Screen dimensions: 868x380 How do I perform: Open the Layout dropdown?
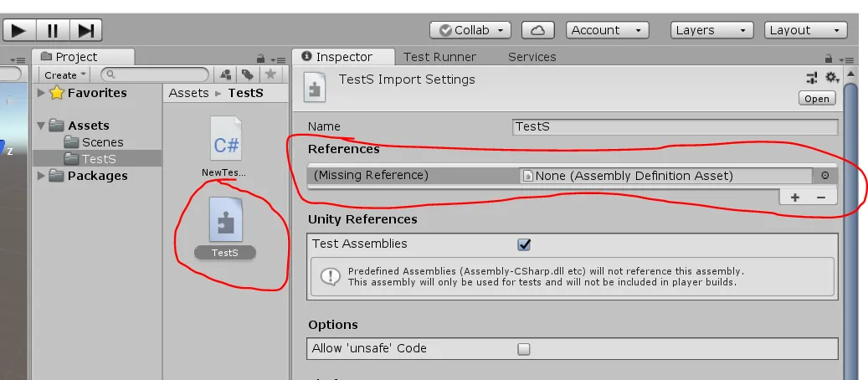click(x=805, y=30)
